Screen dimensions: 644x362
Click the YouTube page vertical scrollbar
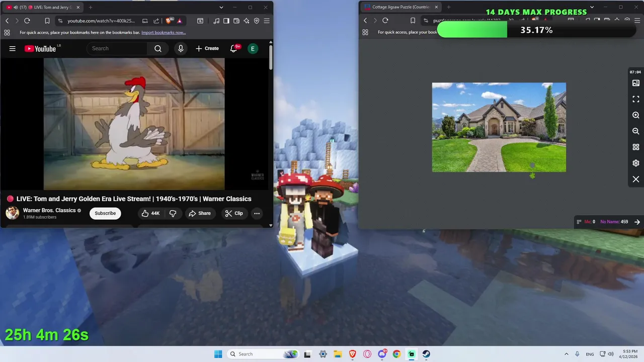[271, 58]
